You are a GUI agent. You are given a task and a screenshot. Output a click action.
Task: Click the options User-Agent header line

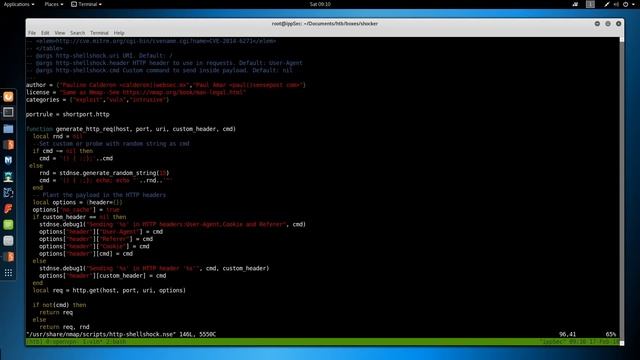[x=101, y=232]
